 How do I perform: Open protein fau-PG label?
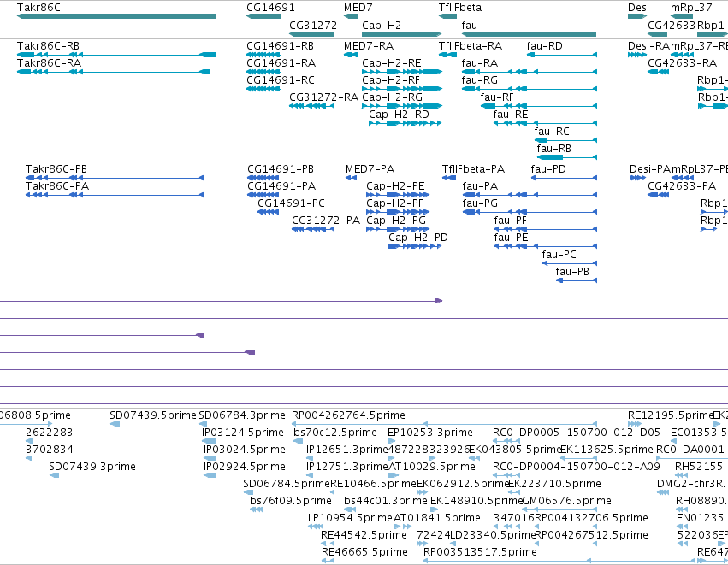(x=480, y=203)
